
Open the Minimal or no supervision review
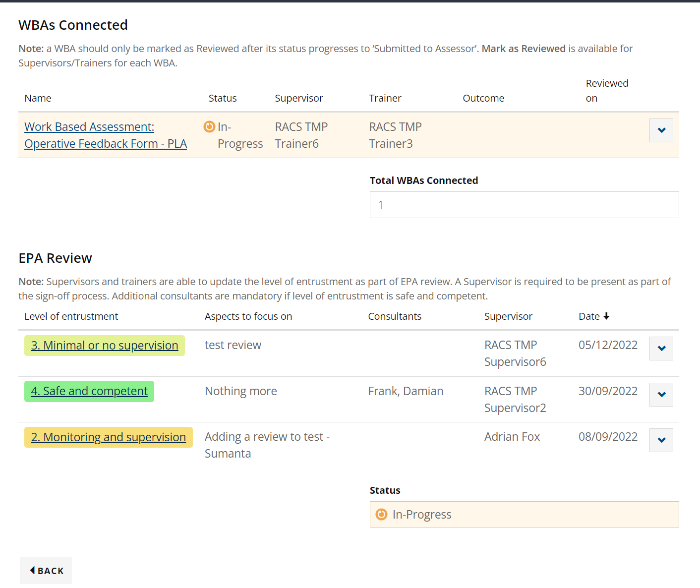coord(105,346)
